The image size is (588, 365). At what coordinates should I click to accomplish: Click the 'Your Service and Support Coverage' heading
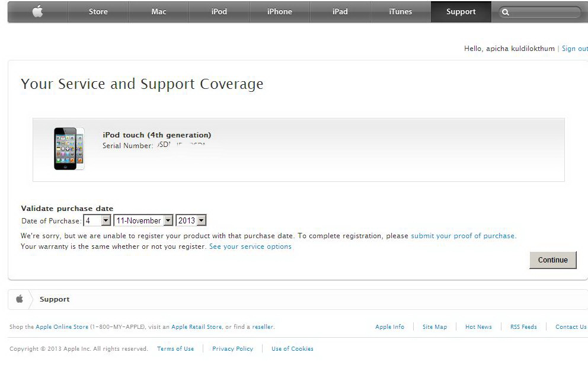[x=142, y=84]
